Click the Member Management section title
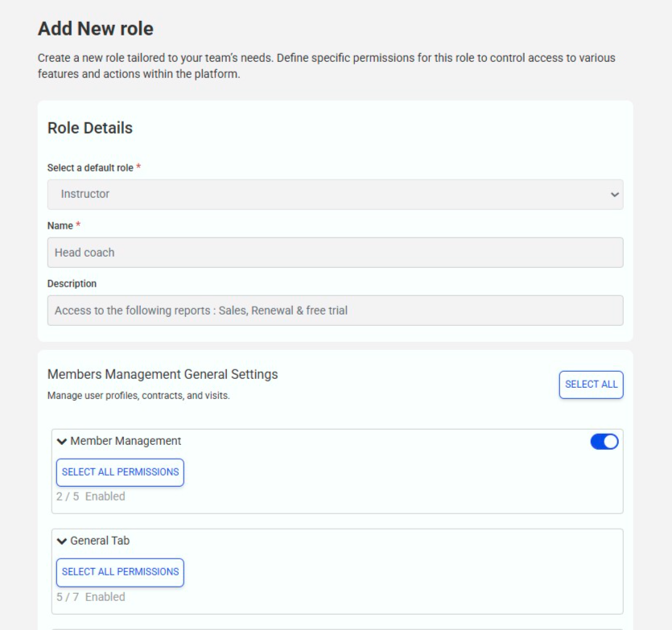 tap(126, 441)
